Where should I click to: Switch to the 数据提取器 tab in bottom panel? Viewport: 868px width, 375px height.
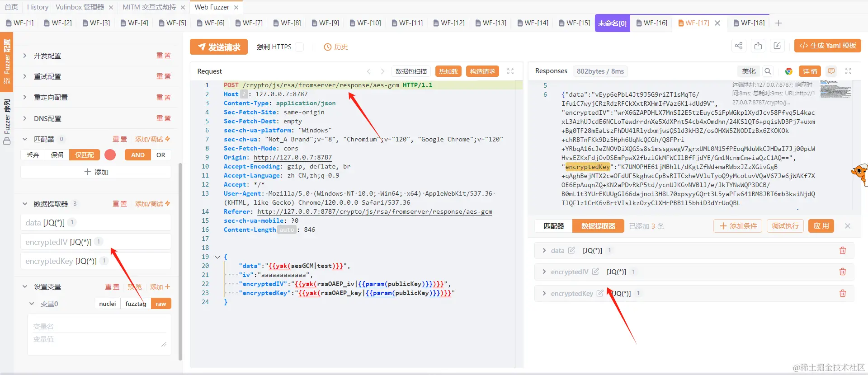598,226
